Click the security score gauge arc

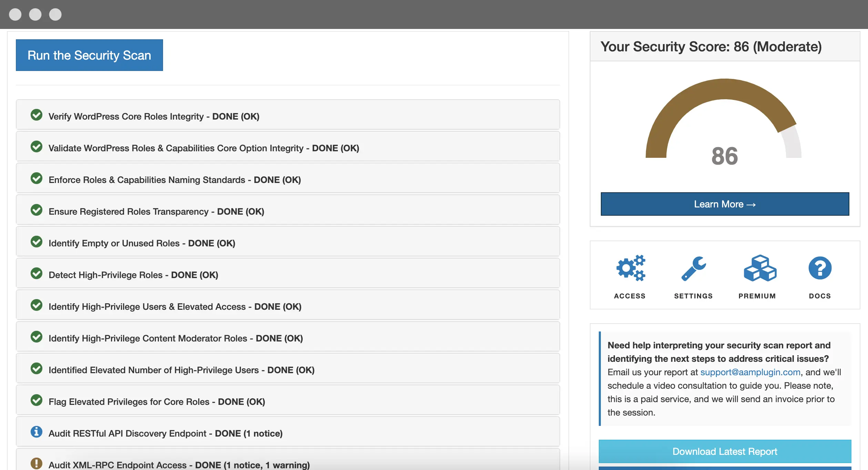(723, 89)
